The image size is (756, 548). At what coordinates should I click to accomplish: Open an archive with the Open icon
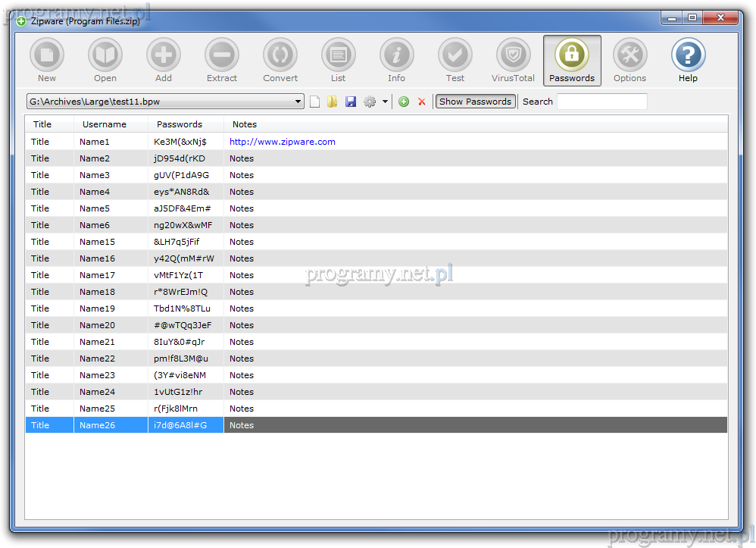(105, 56)
